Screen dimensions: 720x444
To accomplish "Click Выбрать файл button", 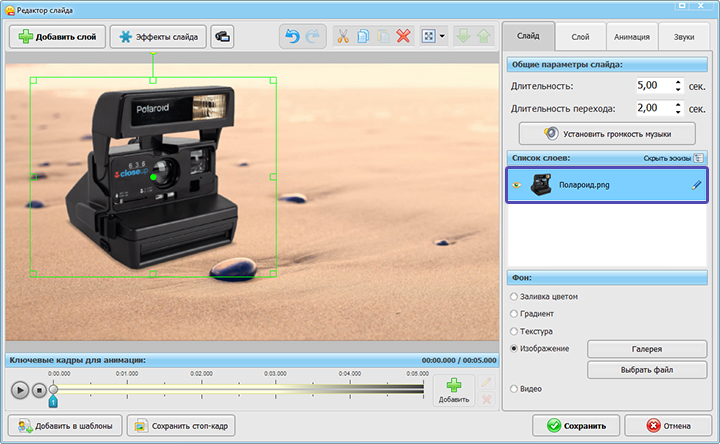I will 647,370.
